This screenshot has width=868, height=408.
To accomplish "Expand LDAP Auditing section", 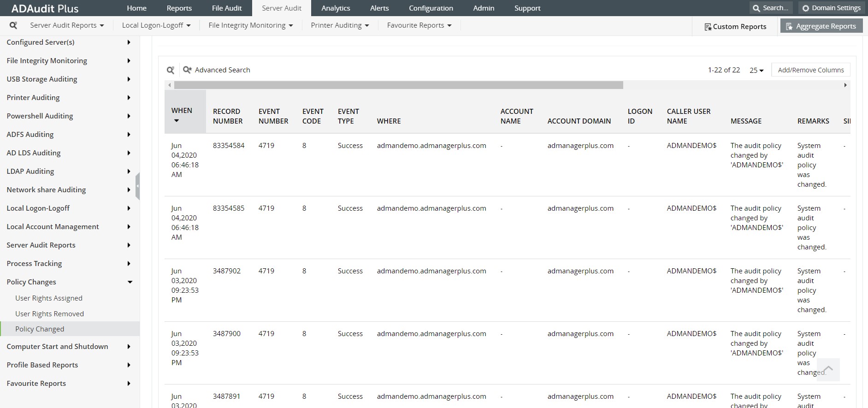I will [70, 171].
